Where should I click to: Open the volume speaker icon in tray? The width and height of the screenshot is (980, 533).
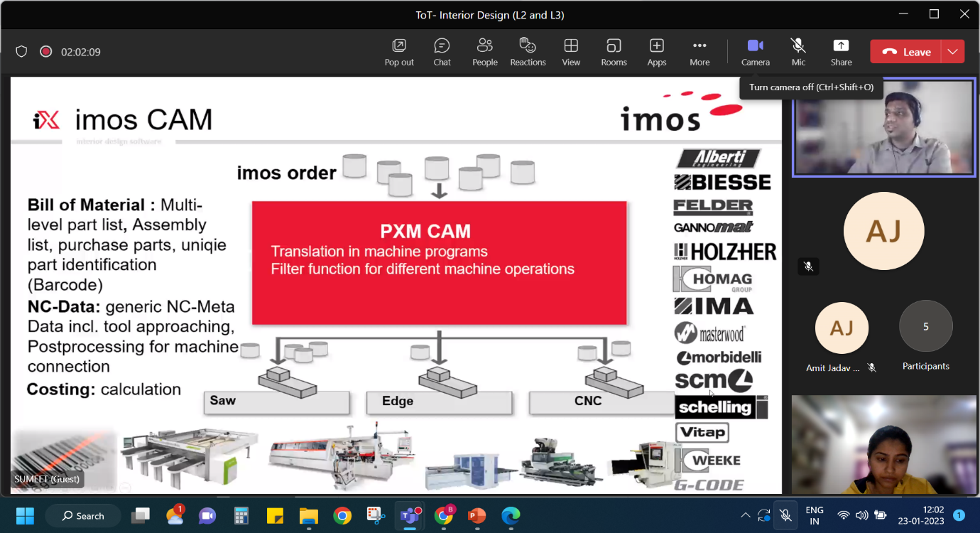pyautogui.click(x=861, y=515)
